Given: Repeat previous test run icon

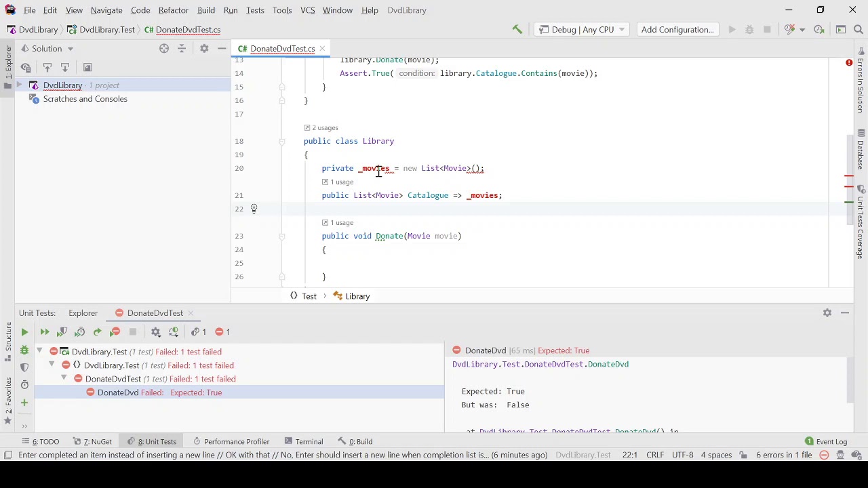Looking at the screenshot, I should click(x=98, y=331).
